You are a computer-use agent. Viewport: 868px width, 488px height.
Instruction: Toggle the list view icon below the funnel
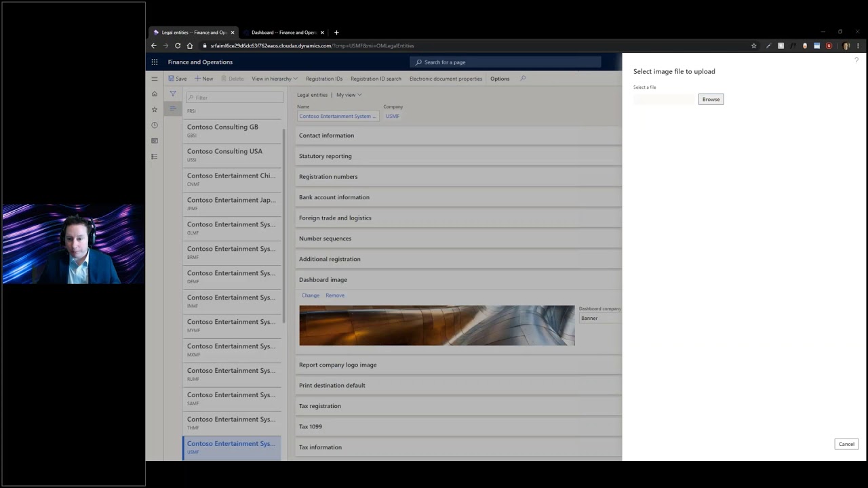[173, 108]
